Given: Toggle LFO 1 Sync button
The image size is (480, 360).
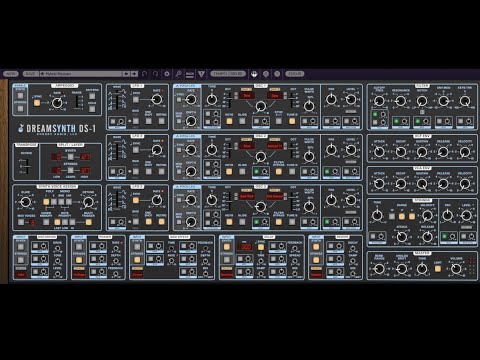Looking at the screenshot, I should [x=136, y=99].
